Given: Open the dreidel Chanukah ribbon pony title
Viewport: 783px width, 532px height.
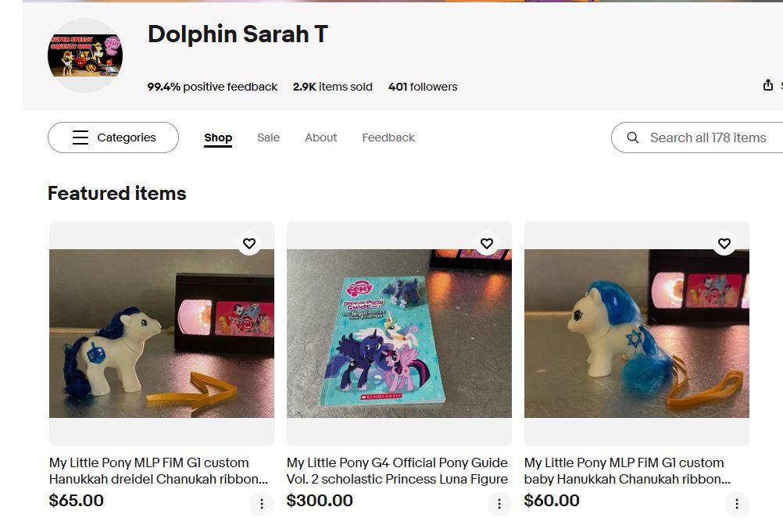Looking at the screenshot, I should coord(159,470).
